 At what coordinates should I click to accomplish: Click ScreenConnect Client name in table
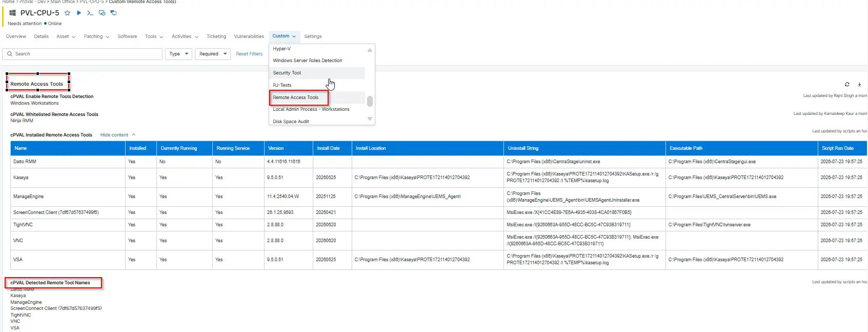click(x=56, y=212)
